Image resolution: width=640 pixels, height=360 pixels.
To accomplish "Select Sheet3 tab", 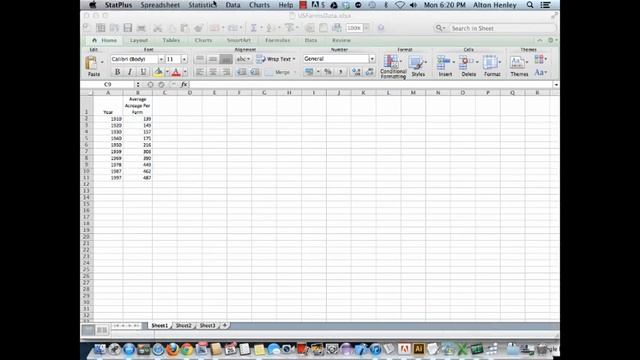I will [x=207, y=325].
